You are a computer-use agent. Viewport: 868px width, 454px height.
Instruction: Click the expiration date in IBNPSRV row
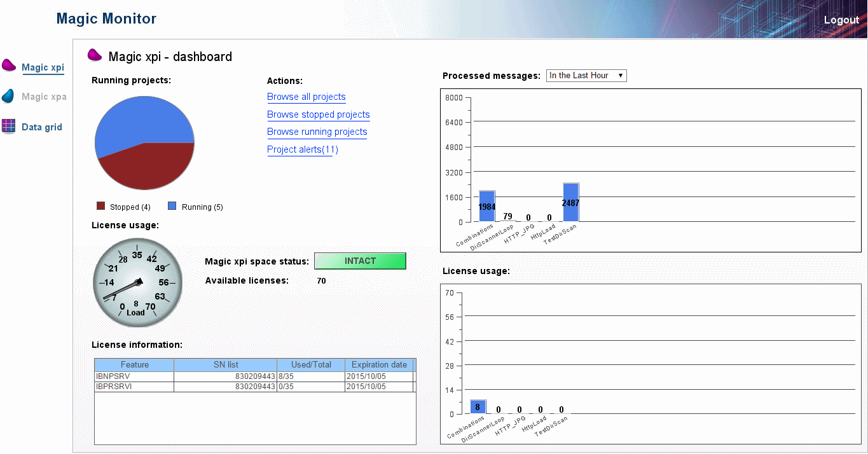pyautogui.click(x=379, y=376)
